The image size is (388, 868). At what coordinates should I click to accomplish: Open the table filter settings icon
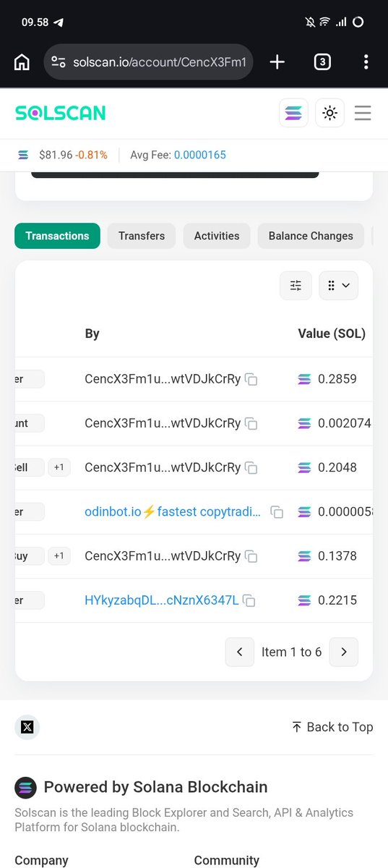pos(296,286)
